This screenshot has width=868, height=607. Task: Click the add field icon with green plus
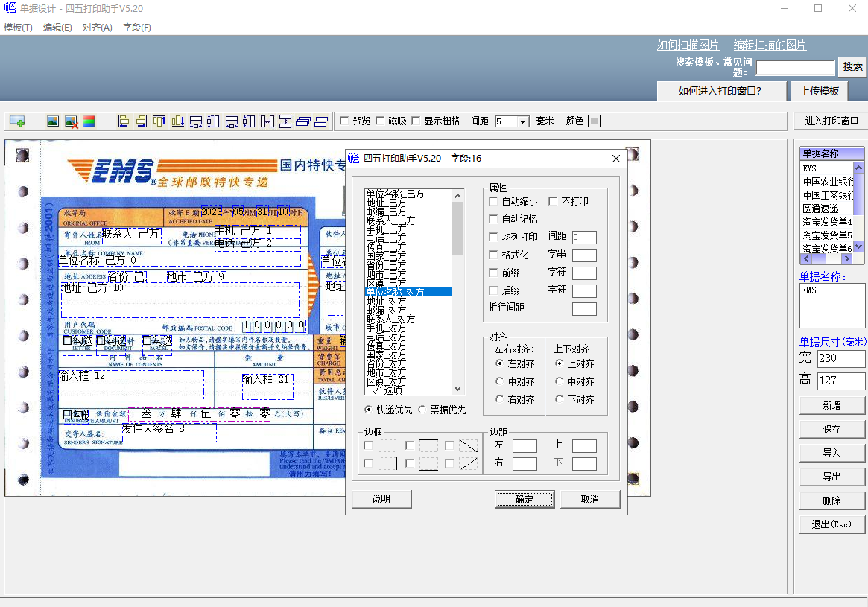[x=16, y=121]
